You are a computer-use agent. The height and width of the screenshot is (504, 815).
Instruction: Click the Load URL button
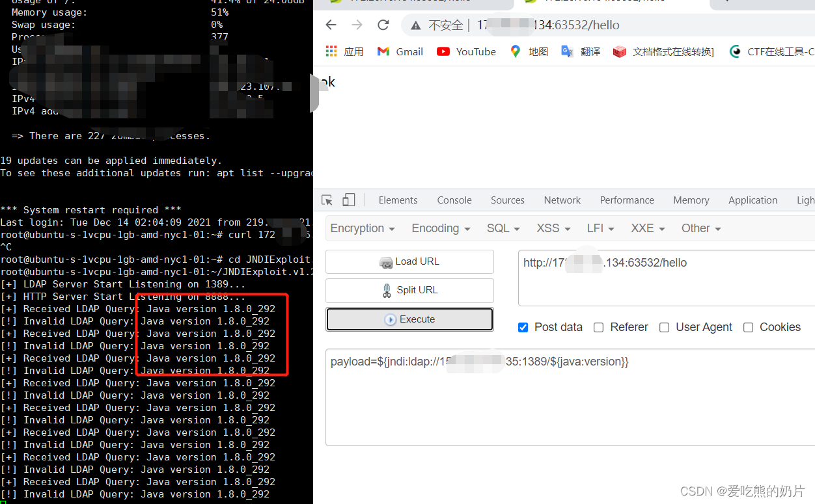pyautogui.click(x=409, y=261)
